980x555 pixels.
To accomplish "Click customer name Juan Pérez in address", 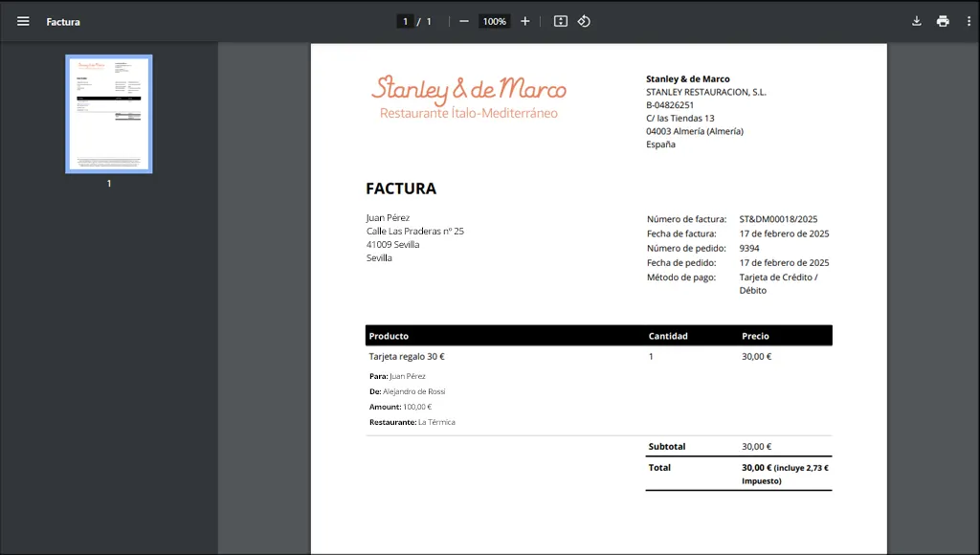I will [389, 218].
